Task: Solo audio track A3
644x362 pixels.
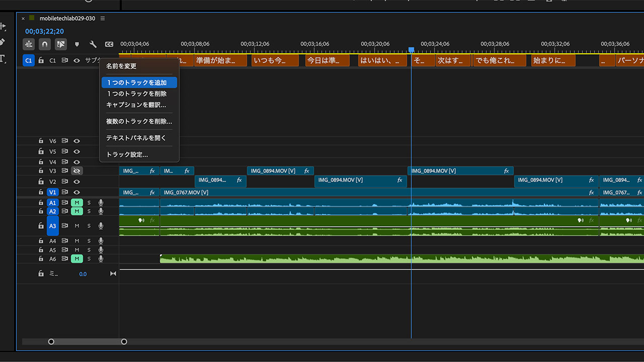Action: pyautogui.click(x=89, y=226)
